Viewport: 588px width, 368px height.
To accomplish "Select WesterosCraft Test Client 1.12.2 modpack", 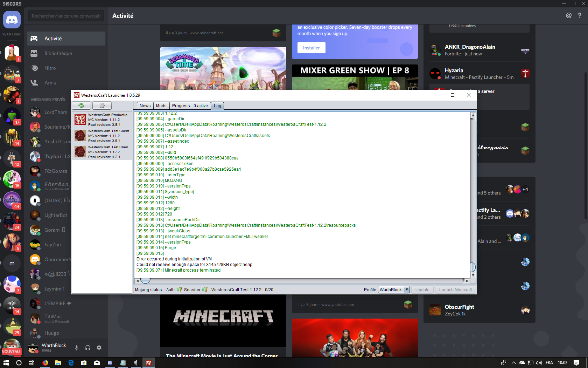I will pos(102,152).
